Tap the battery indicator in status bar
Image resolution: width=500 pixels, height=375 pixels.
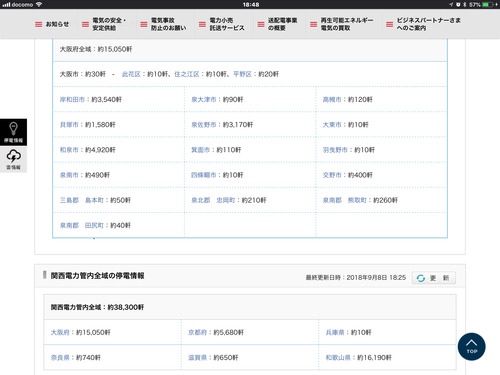point(487,4)
